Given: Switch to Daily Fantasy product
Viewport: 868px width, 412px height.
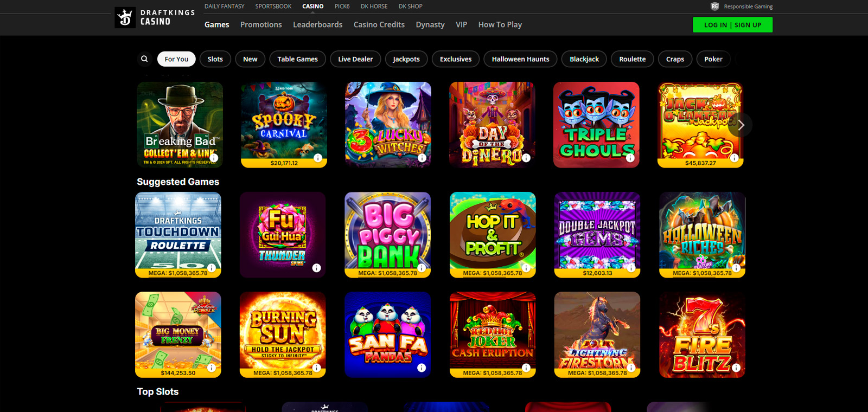Looking at the screenshot, I should [225, 7].
